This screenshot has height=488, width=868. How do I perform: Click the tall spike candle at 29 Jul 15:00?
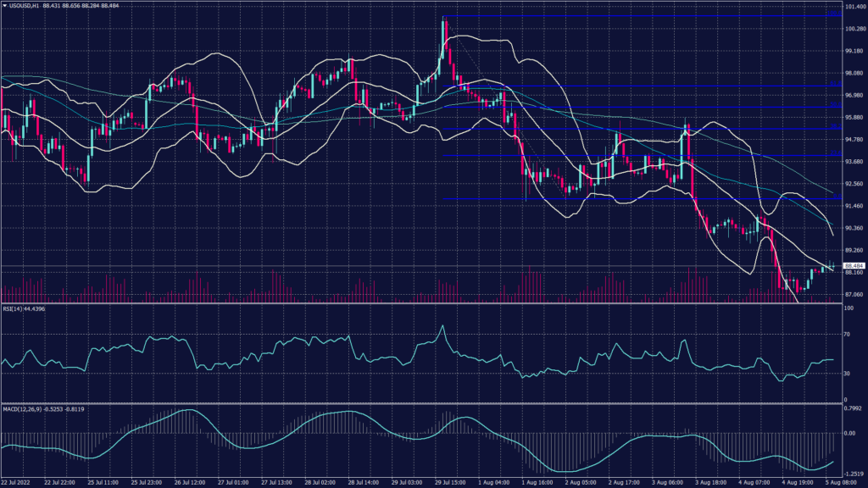[x=444, y=34]
